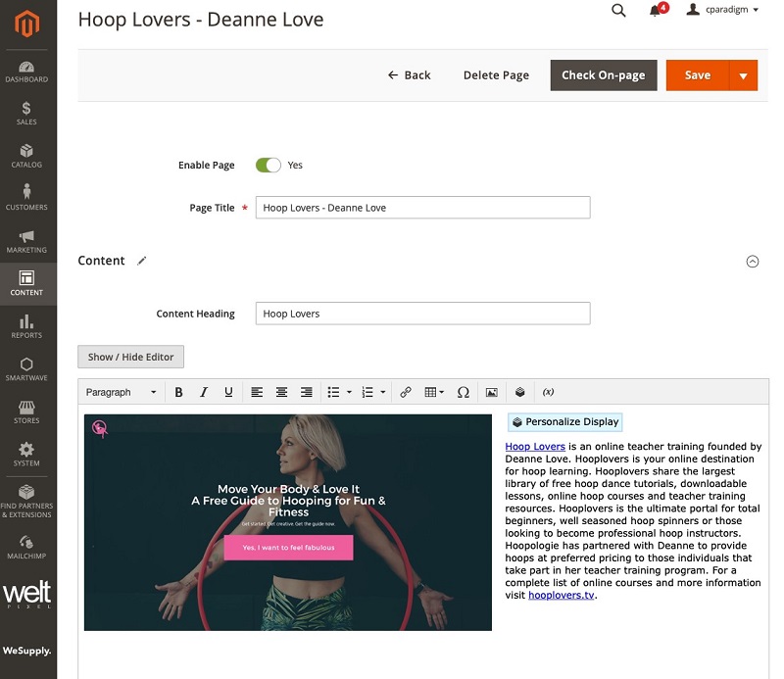The height and width of the screenshot is (679, 784).
Task: Open bullet list style dropdown arrow
Action: click(349, 392)
